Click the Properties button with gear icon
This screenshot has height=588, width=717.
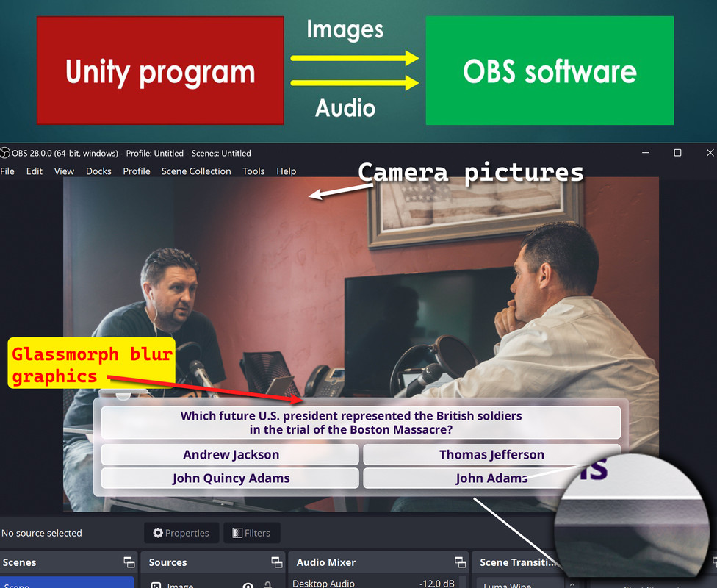[x=181, y=533]
